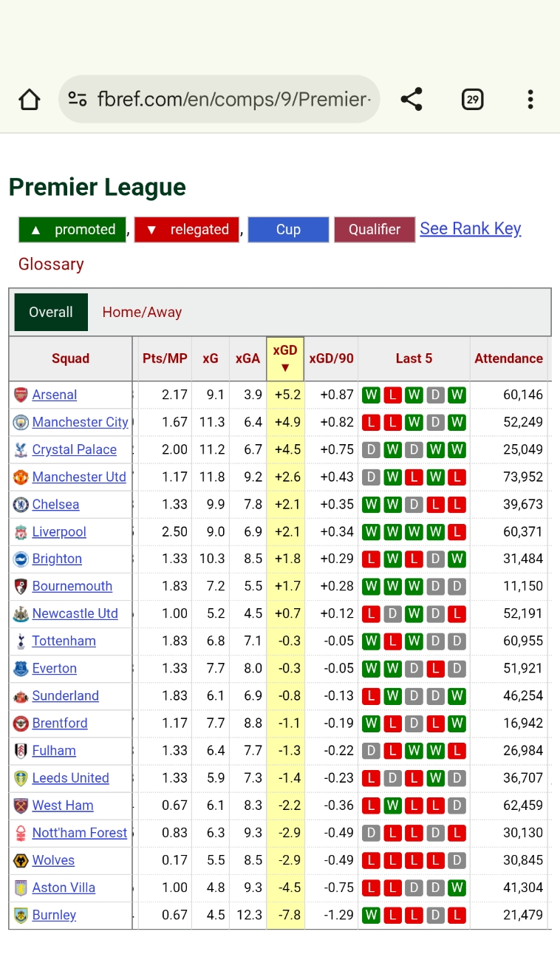Open the browser three-dot menu

click(530, 99)
